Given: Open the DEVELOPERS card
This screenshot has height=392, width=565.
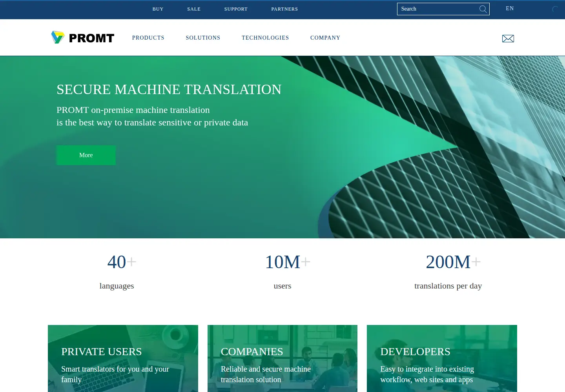Looking at the screenshot, I should [x=442, y=358].
